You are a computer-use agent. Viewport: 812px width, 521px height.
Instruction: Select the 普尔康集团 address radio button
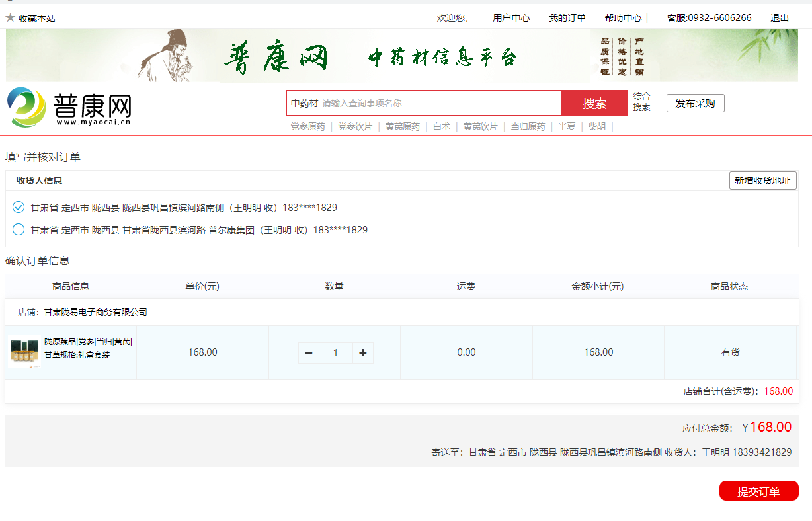point(19,230)
